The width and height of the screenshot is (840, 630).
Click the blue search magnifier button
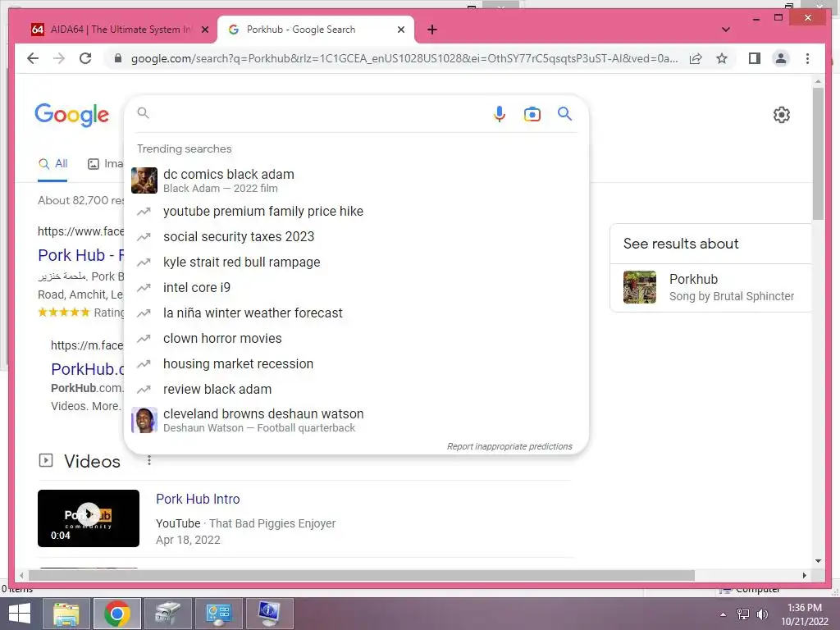click(x=564, y=113)
